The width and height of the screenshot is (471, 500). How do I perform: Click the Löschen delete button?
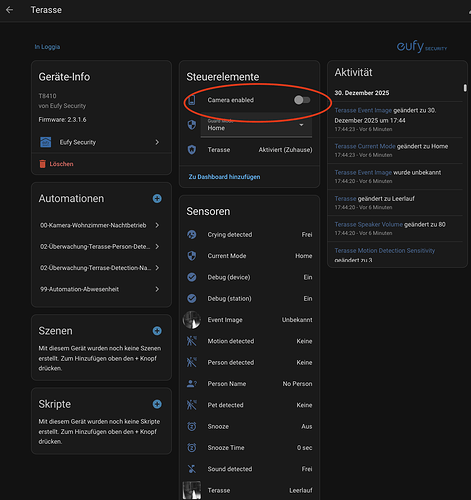pyautogui.click(x=56, y=164)
